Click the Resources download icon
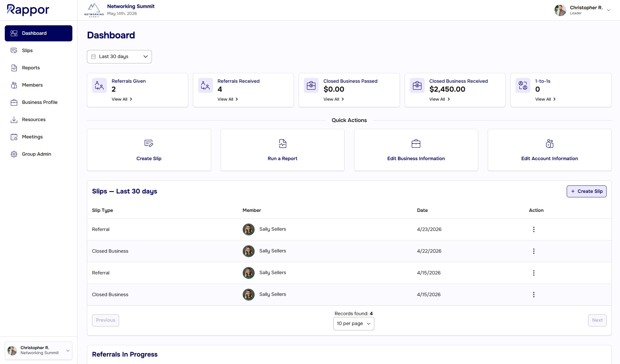 pos(14,120)
